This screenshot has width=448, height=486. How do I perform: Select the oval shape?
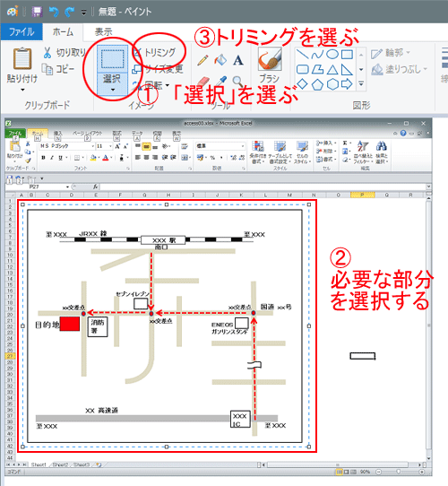(x=332, y=54)
